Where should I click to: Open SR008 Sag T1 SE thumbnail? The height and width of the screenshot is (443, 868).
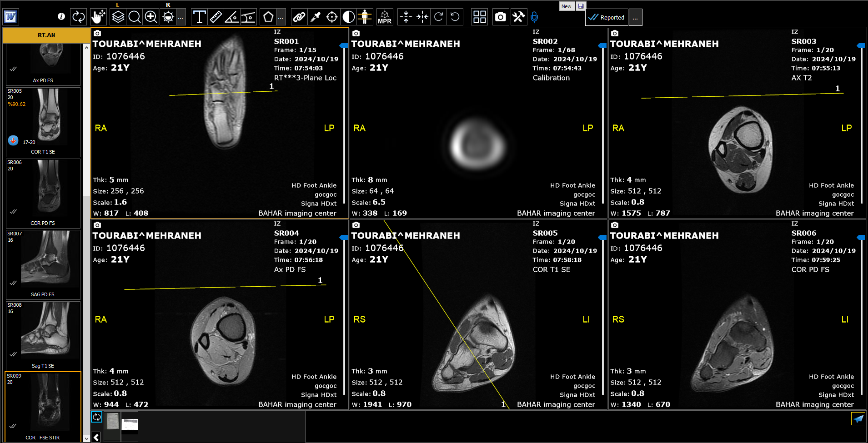click(43, 336)
